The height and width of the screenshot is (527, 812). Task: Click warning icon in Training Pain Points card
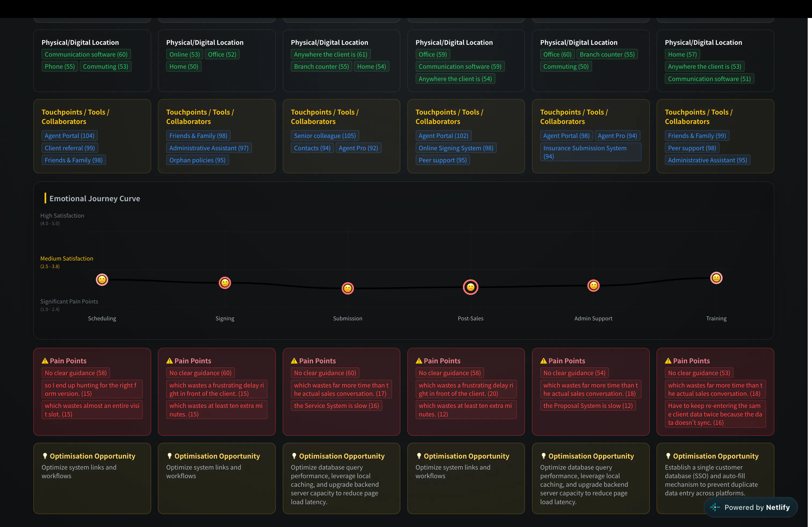coord(668,361)
